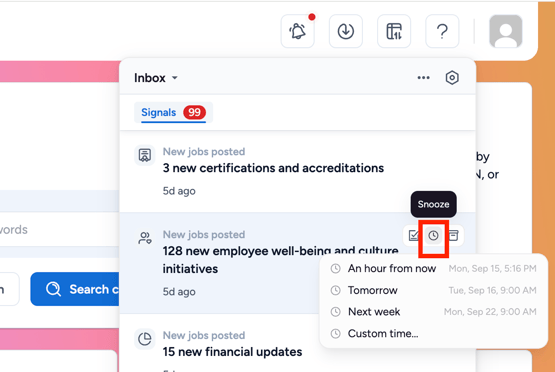The width and height of the screenshot is (555, 372).
Task: Click 'Tue, Sep 16, 9:00 AM' timestamp
Action: [492, 291]
